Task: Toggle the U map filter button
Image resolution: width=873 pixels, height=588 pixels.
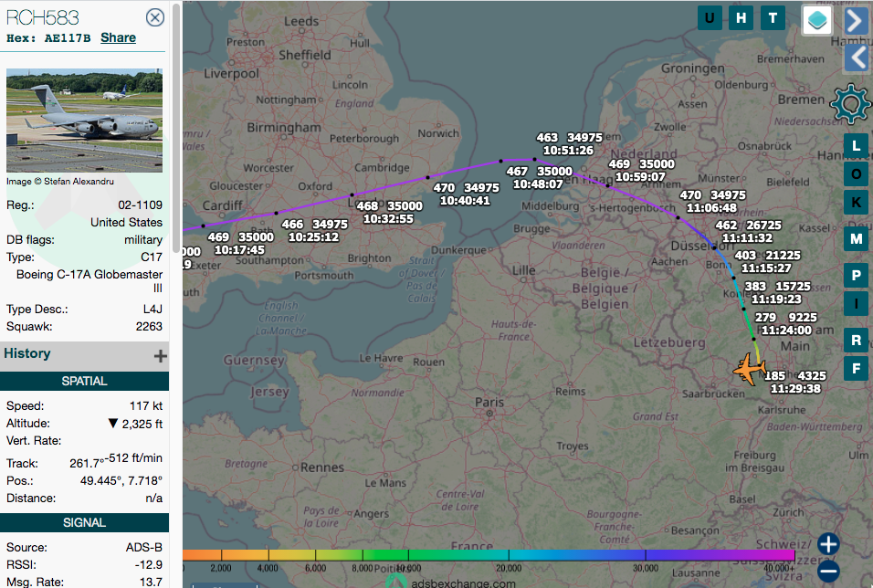Action: click(710, 18)
